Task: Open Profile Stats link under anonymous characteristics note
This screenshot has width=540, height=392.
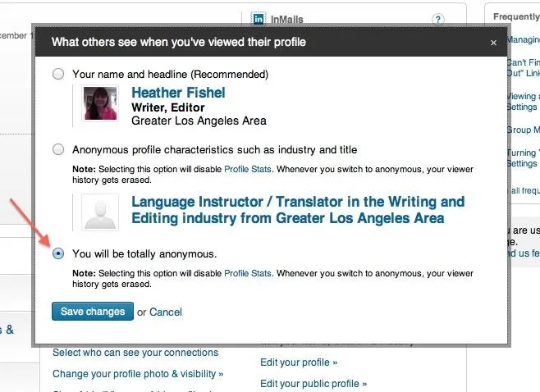Action: click(x=248, y=169)
